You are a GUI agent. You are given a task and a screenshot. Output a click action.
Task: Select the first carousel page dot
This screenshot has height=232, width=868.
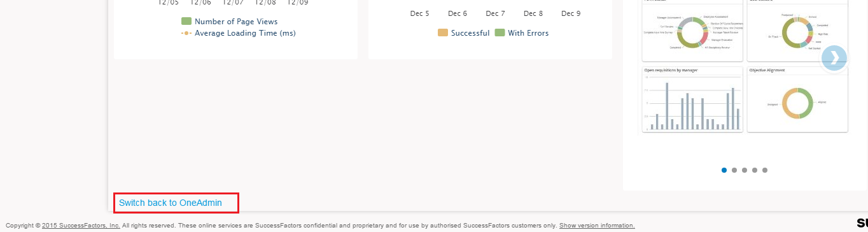click(724, 170)
